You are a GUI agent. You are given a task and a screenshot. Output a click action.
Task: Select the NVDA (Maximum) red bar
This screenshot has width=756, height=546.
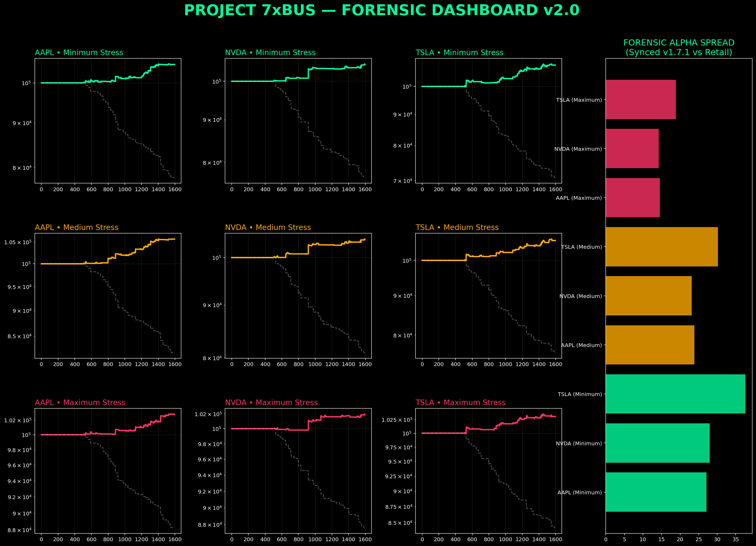coord(632,149)
